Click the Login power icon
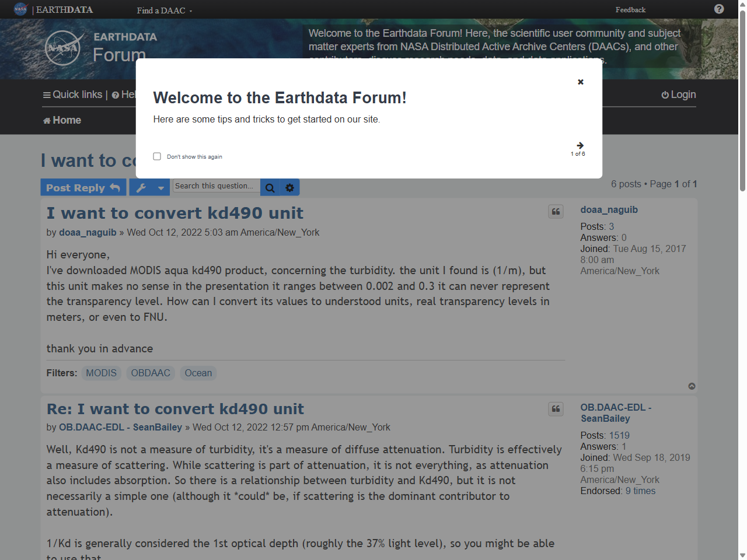 [666, 94]
